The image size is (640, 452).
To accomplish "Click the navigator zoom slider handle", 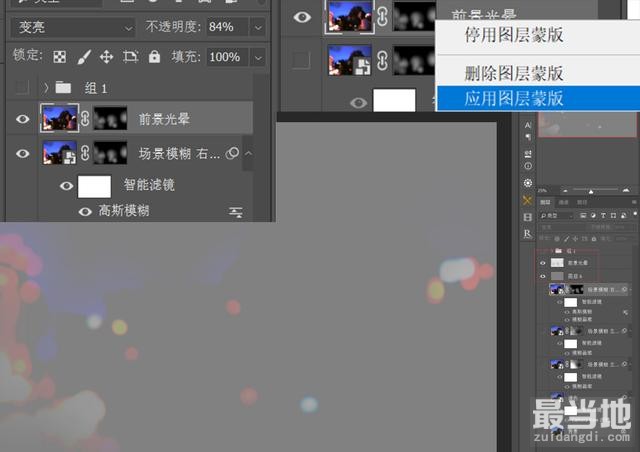I will click(x=591, y=191).
